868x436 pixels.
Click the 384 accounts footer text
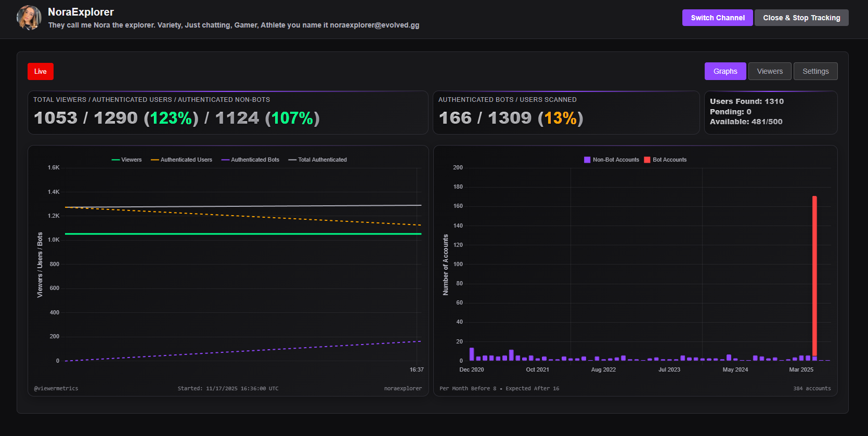pyautogui.click(x=812, y=388)
